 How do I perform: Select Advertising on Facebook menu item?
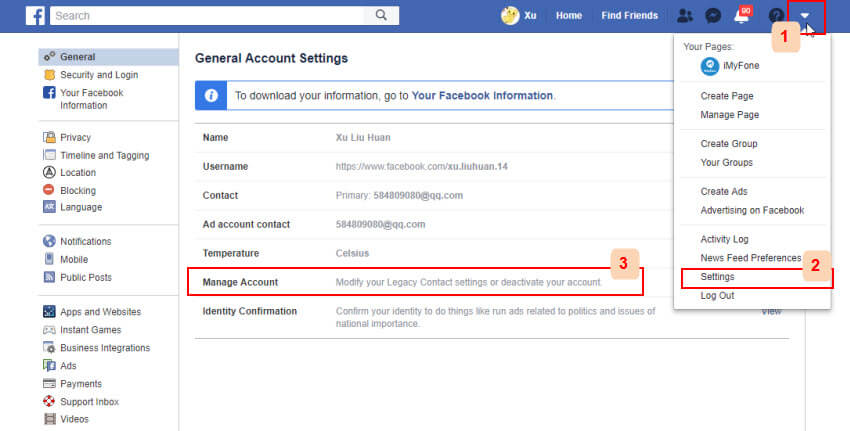752,210
